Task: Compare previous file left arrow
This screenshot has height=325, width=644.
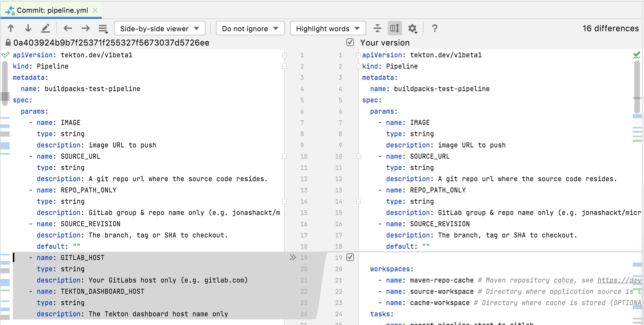Action: pos(68,28)
